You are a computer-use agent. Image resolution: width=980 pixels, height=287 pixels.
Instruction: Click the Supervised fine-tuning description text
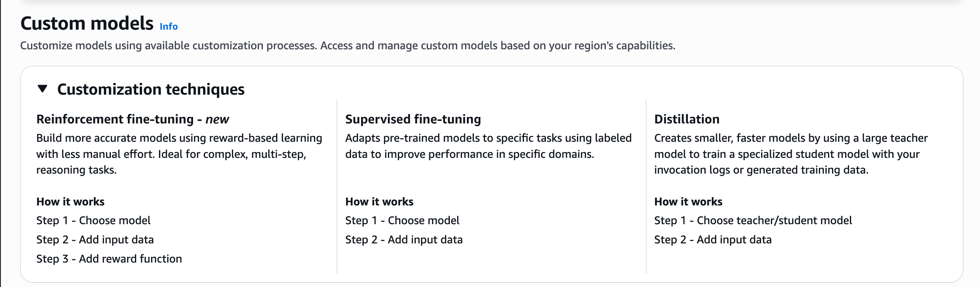tap(488, 146)
